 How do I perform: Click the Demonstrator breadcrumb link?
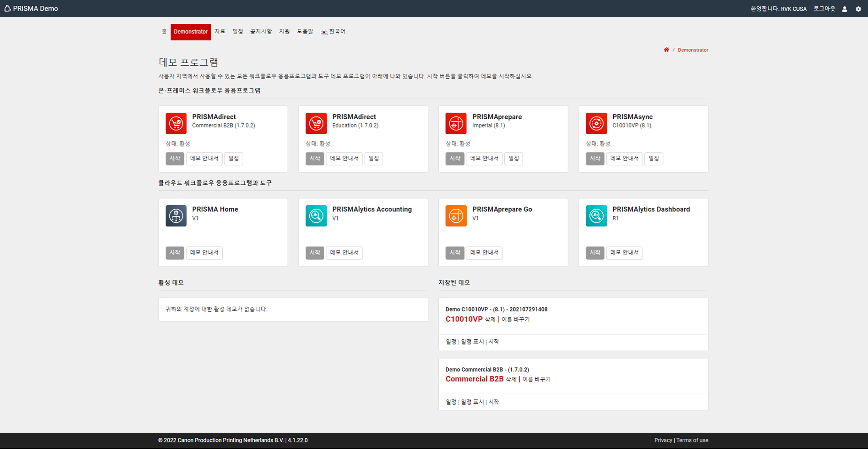pos(693,50)
